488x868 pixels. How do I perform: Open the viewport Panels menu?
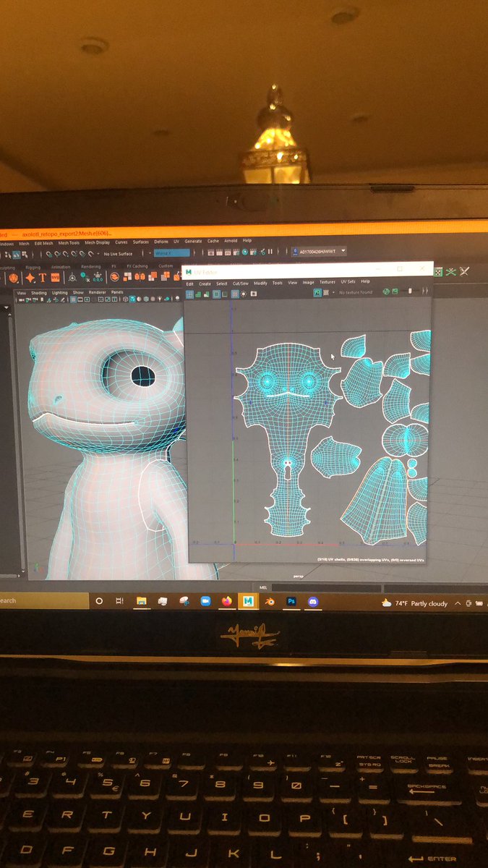coord(117,292)
